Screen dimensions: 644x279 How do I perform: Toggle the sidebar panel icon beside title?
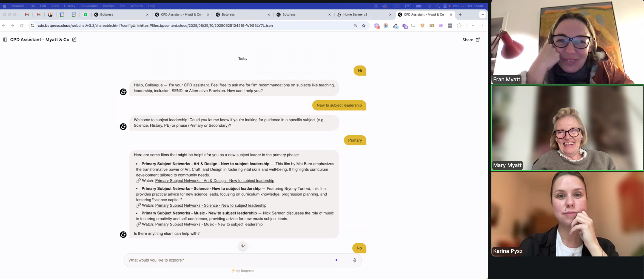click(5, 40)
